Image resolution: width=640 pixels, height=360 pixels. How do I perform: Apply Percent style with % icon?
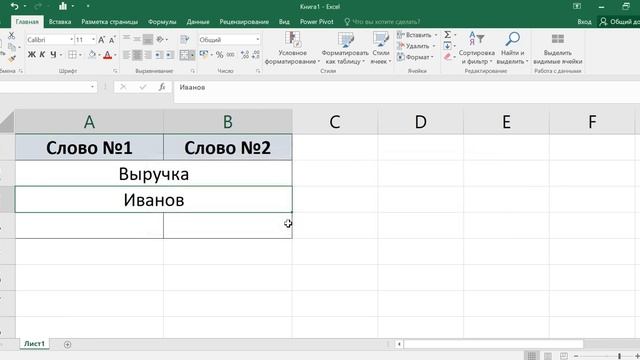(x=220, y=55)
